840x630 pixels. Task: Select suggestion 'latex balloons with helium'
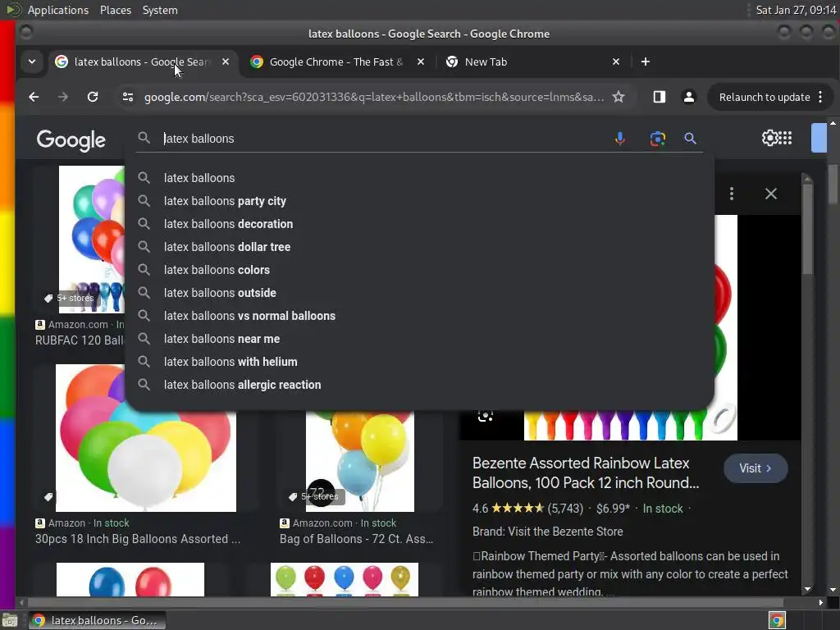(x=419, y=362)
